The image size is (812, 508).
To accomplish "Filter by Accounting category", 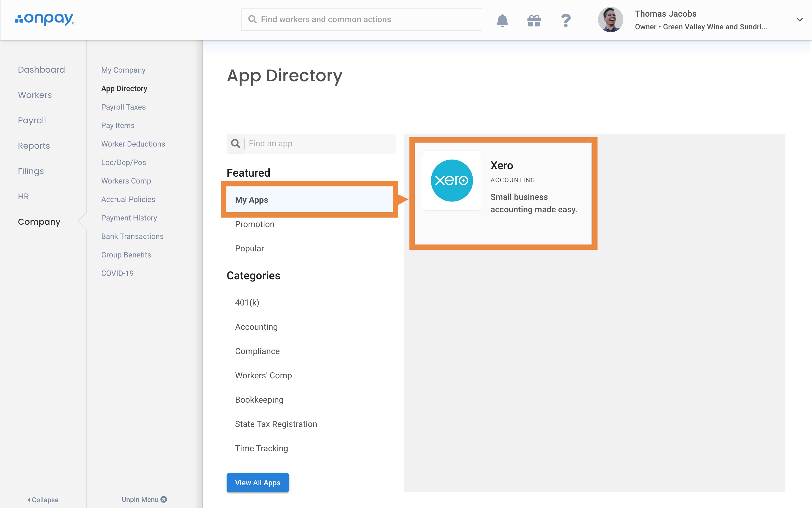I will [x=256, y=327].
